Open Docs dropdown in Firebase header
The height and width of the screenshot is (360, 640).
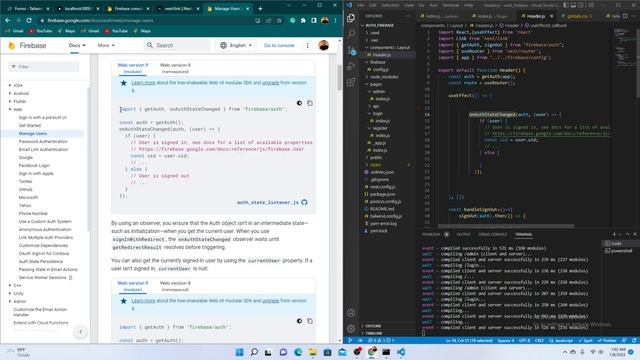point(77,45)
